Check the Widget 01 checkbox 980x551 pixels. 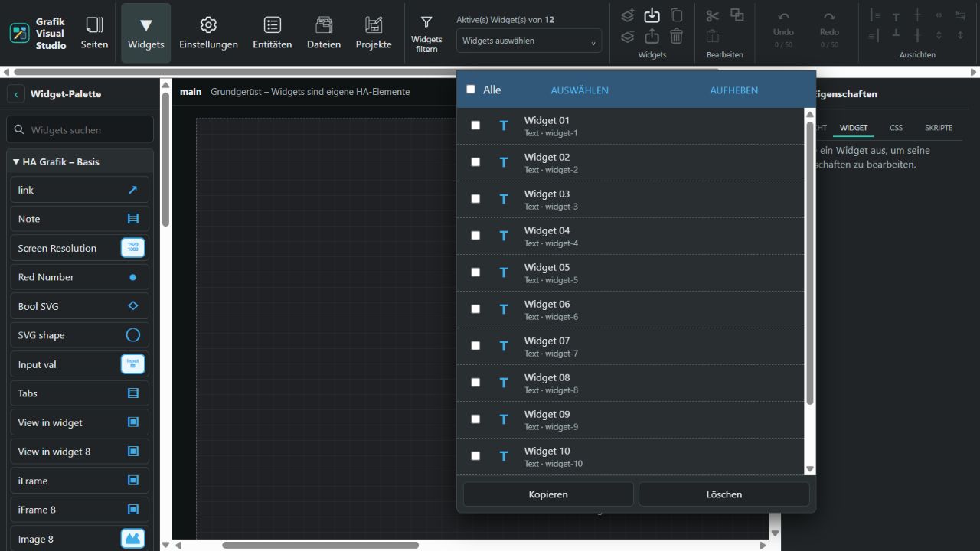pos(475,125)
